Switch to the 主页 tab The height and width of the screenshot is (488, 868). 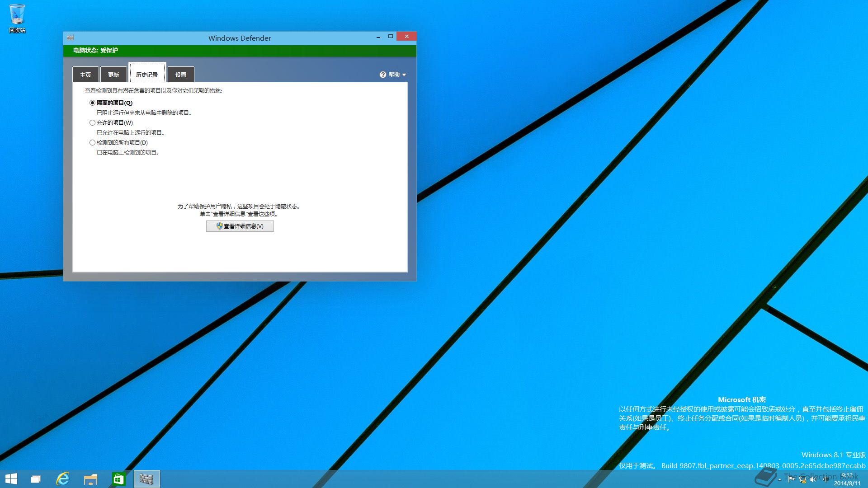coord(85,75)
